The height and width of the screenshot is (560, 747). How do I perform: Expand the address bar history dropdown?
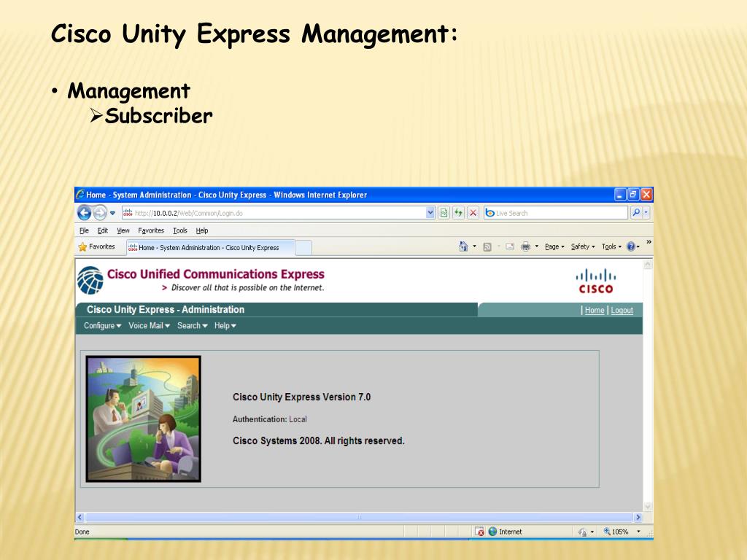point(430,213)
